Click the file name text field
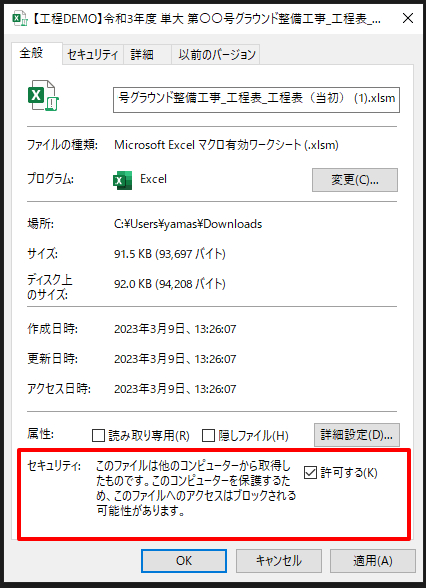 256,100
